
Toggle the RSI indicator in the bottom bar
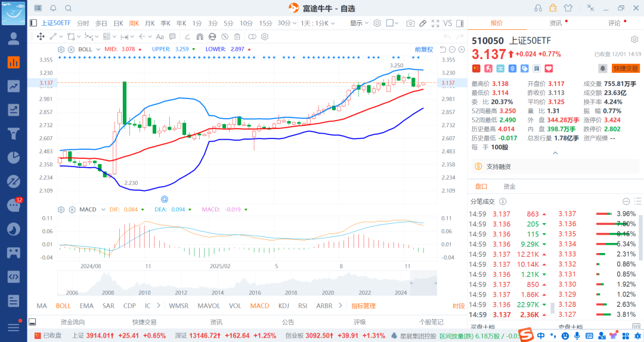click(x=303, y=306)
